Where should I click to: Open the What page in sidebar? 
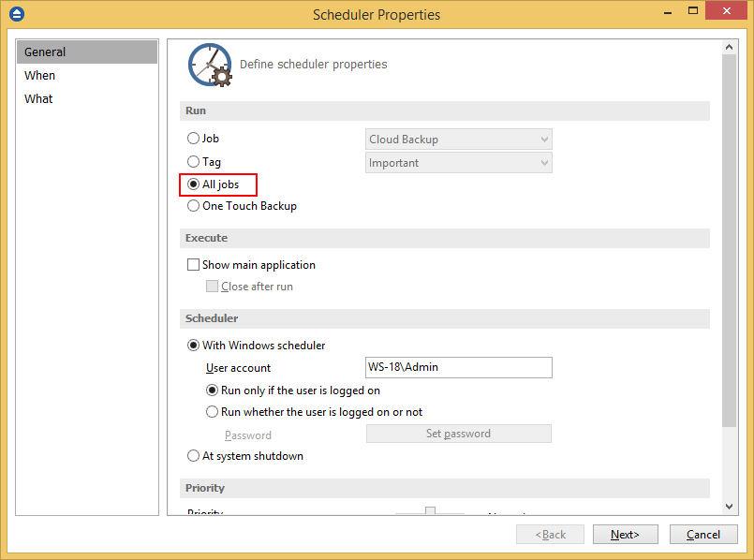click(x=39, y=99)
